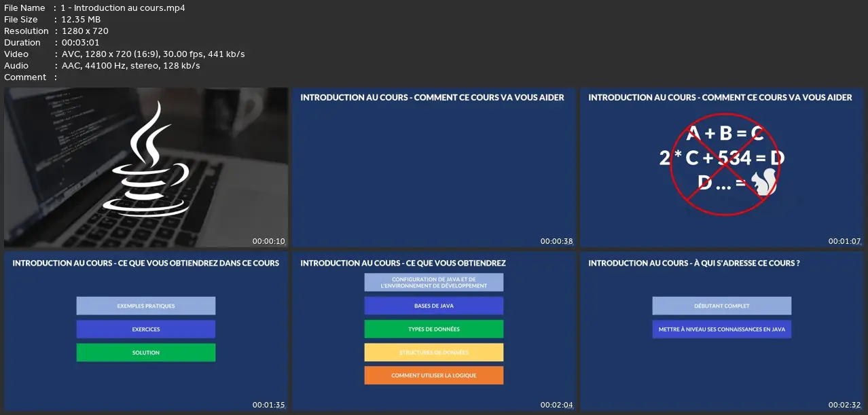This screenshot has width=868, height=415.
Task: Click the timestamp '00:01:35'
Action: click(268, 405)
